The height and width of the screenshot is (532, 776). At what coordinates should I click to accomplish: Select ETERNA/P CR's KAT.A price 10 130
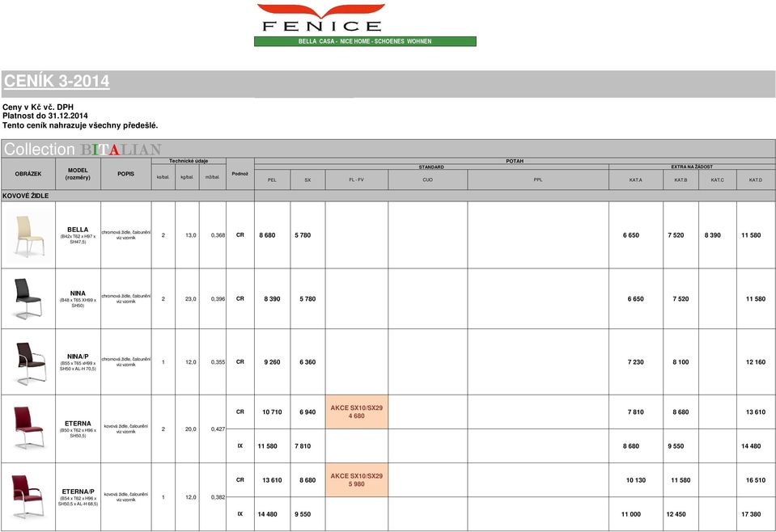[636, 480]
